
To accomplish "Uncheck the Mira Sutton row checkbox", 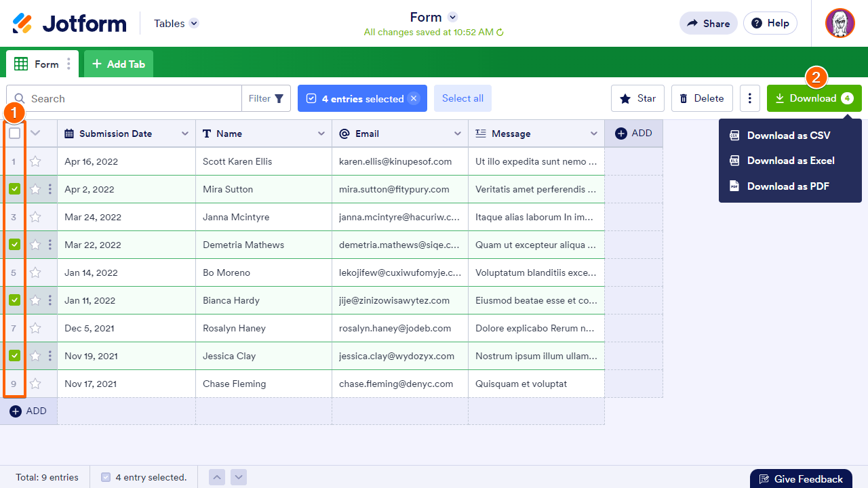I will click(x=14, y=189).
